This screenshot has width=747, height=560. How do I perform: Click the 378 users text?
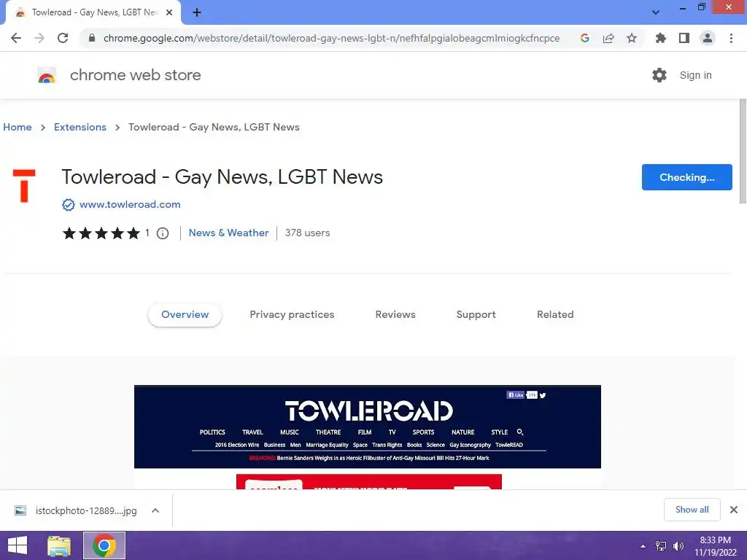307,233
